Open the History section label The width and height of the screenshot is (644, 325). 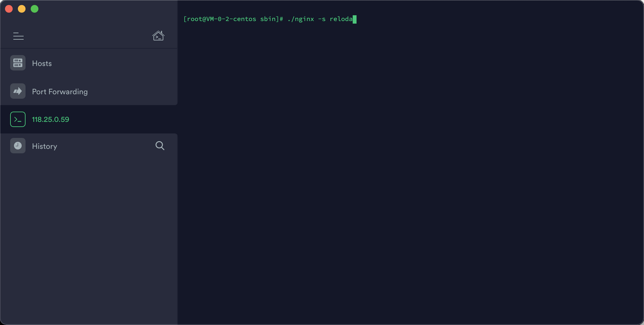44,146
